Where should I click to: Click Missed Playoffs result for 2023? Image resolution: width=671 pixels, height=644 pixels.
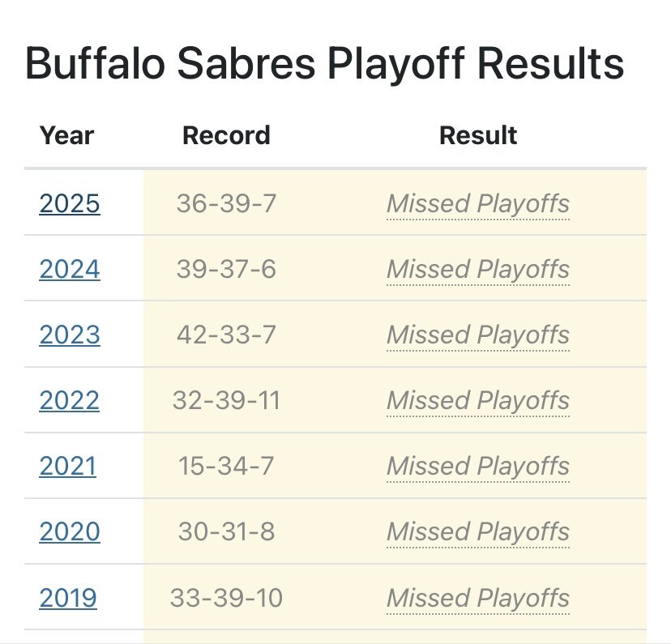478,335
